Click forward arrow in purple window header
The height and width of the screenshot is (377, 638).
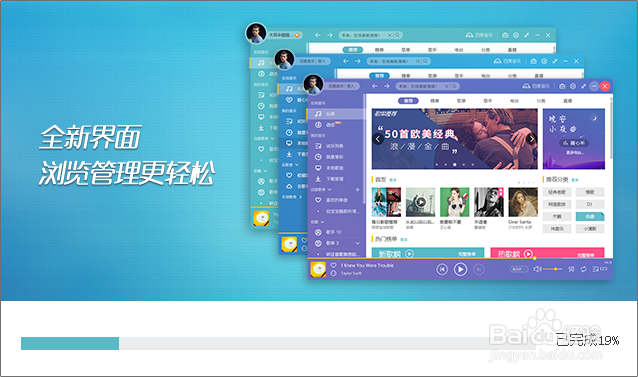387,86
